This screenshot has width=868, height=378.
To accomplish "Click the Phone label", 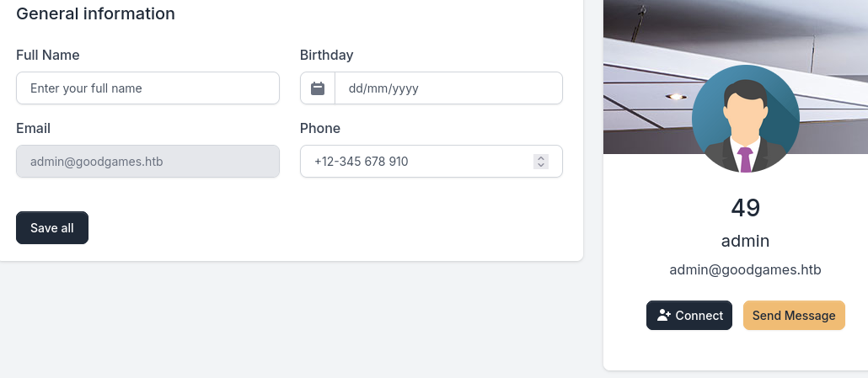I will coord(320,129).
